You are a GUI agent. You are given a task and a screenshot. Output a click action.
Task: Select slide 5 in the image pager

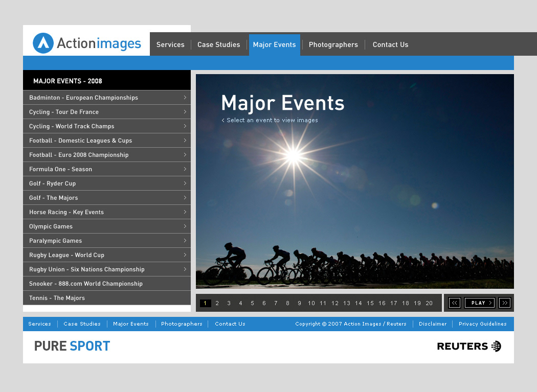252,304
